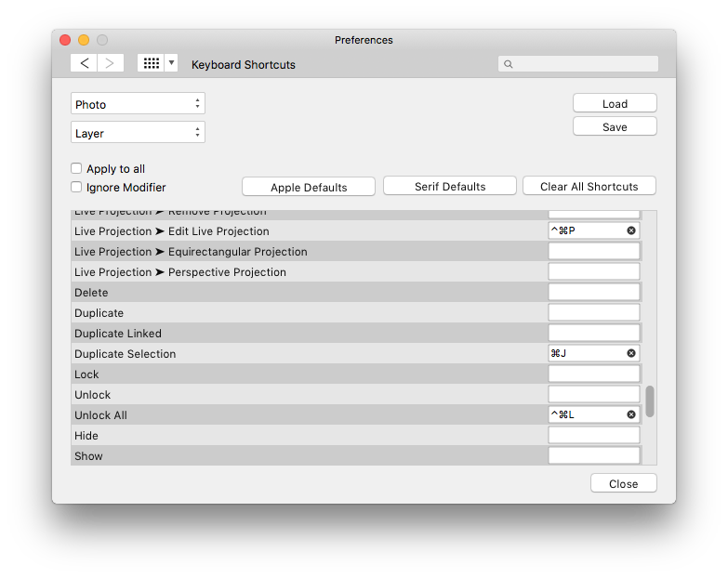Select the Delete row label
Screen dimensions: 728x578
pos(91,292)
